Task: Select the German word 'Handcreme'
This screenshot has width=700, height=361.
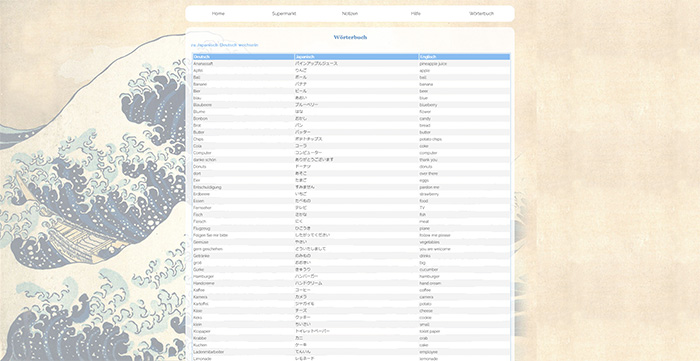Action: point(203,283)
